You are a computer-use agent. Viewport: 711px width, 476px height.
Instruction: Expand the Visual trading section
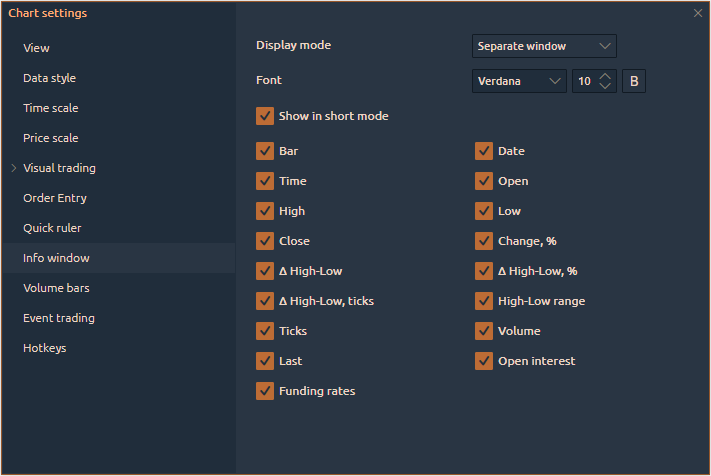(x=13, y=168)
